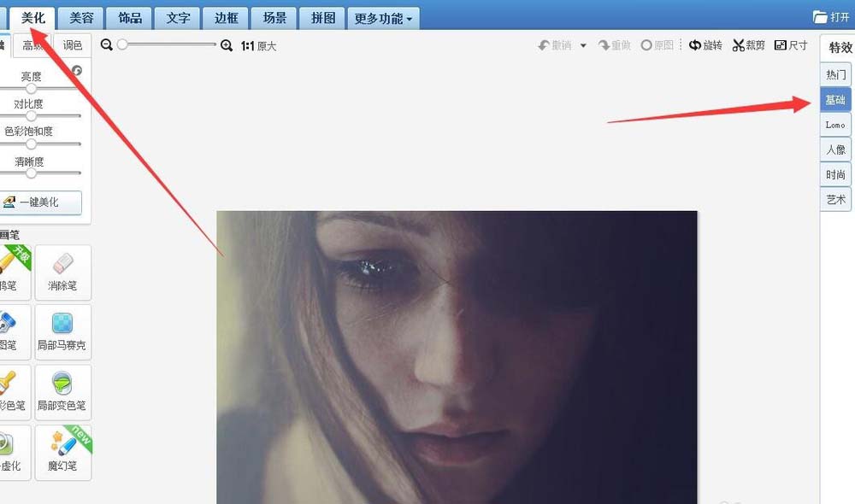Click the 对比度 contrast slider handle
The height and width of the screenshot is (504, 855).
[x=31, y=115]
